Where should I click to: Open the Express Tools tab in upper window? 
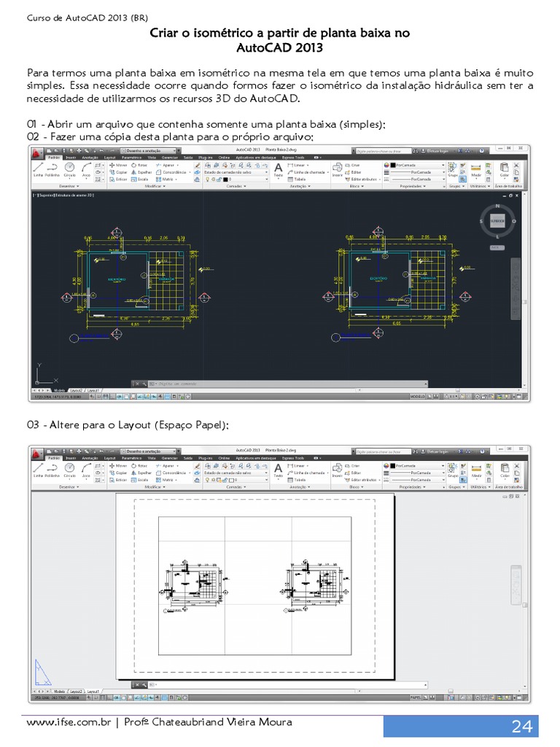(x=293, y=158)
